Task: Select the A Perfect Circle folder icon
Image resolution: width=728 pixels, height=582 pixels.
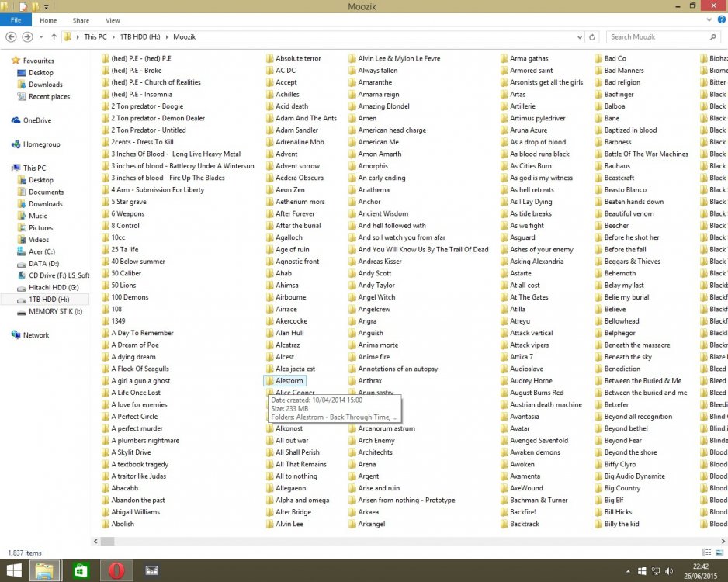Action: (106, 417)
